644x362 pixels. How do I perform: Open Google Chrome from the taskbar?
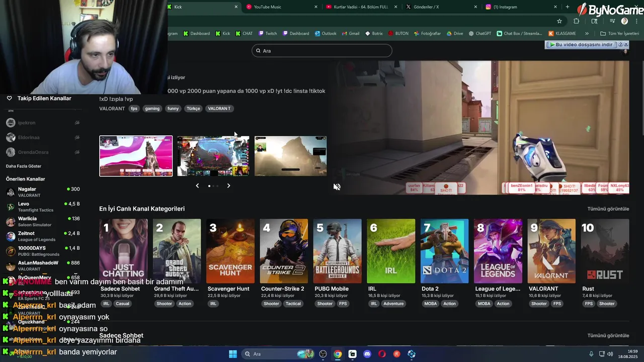[x=338, y=354]
